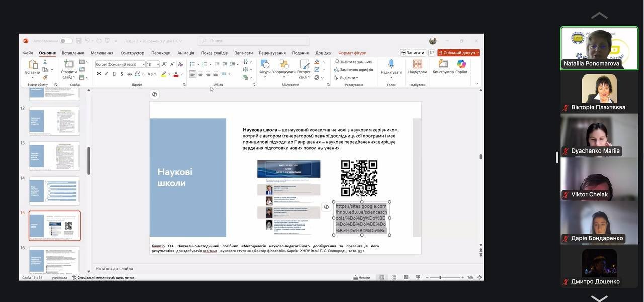Select slide 14 thumbnail
The height and width of the screenshot is (302, 644).
(x=54, y=191)
